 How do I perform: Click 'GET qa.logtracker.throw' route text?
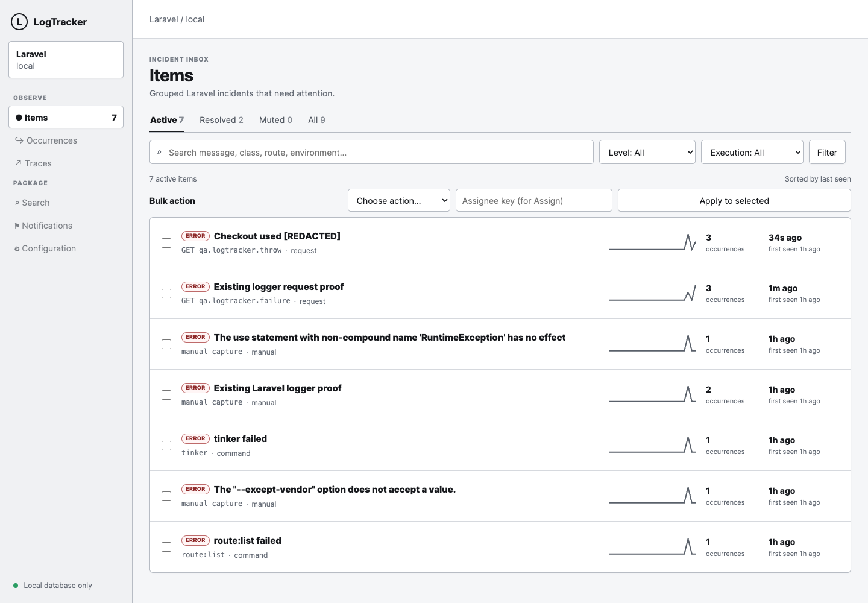[231, 250]
